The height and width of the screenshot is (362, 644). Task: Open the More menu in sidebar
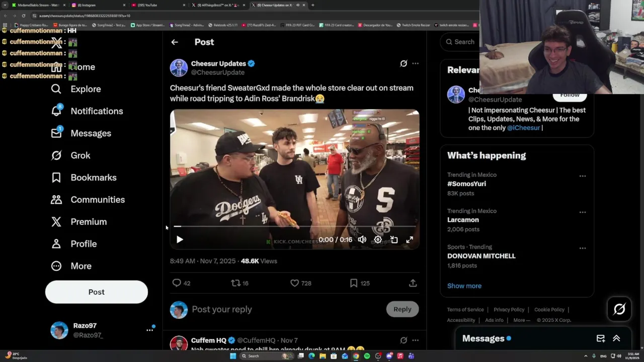(71, 266)
